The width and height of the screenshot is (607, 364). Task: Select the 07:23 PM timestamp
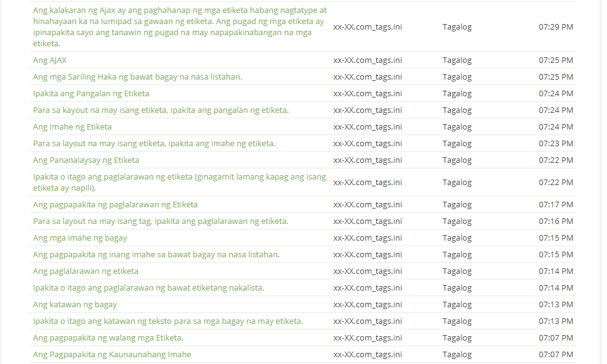tap(556, 144)
